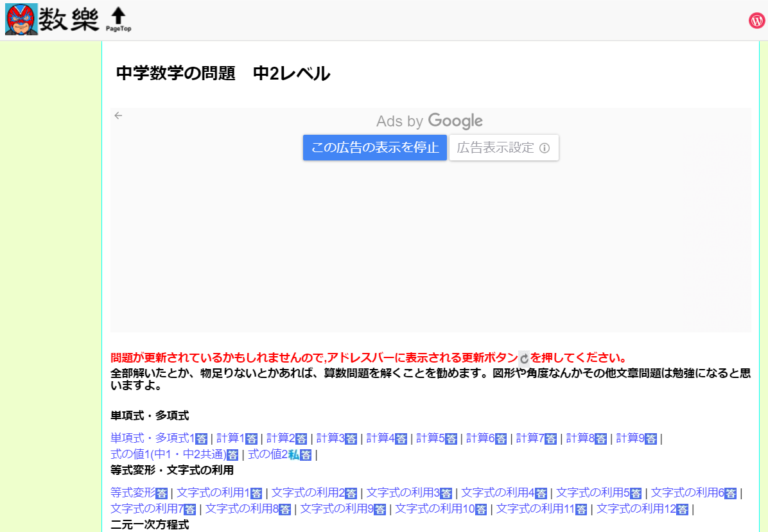The height and width of the screenshot is (532, 768).
Task: Click the 数樂 masked mascot logo
Action: [21, 20]
